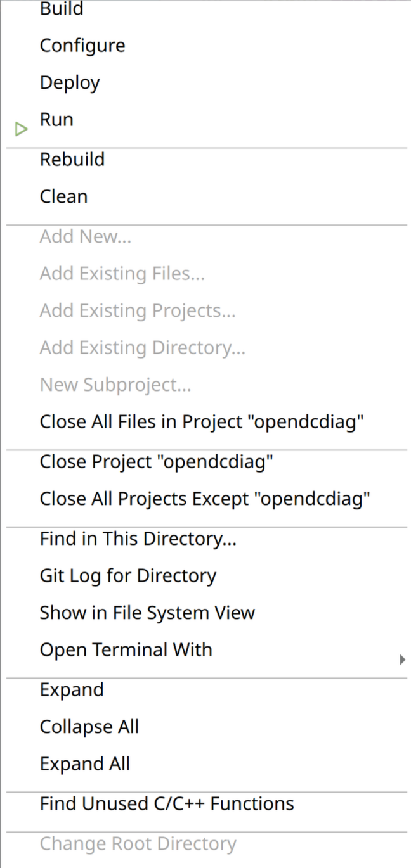The image size is (411, 868).
Task: Close All Files in Project "opendcdiag"
Action: coord(202,422)
